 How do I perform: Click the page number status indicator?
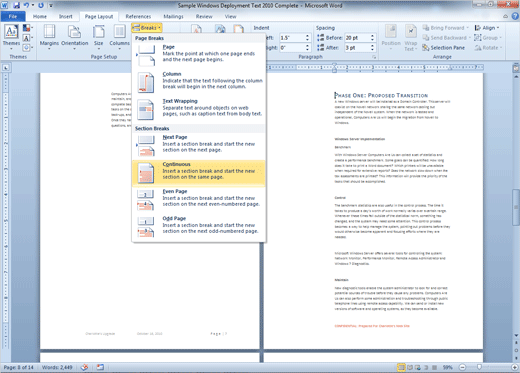tap(19, 367)
